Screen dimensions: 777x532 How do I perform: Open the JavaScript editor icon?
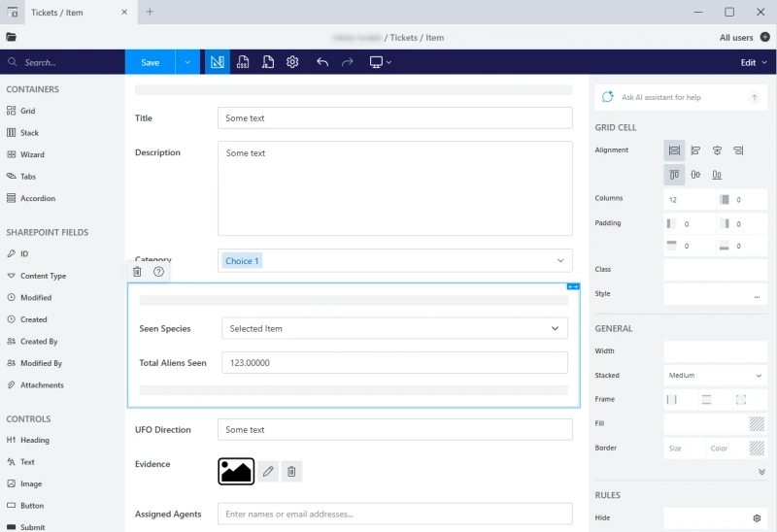(x=268, y=62)
